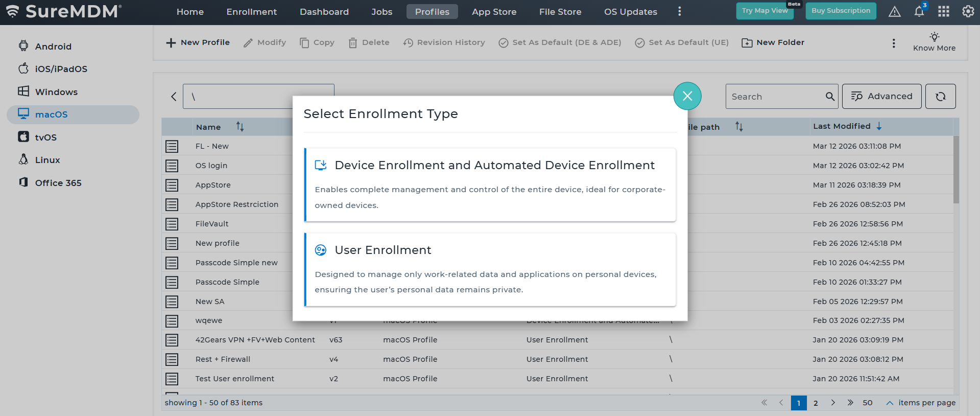Close the Select Enrollment Type dialog
Image resolution: width=980 pixels, height=416 pixels.
coord(687,96)
